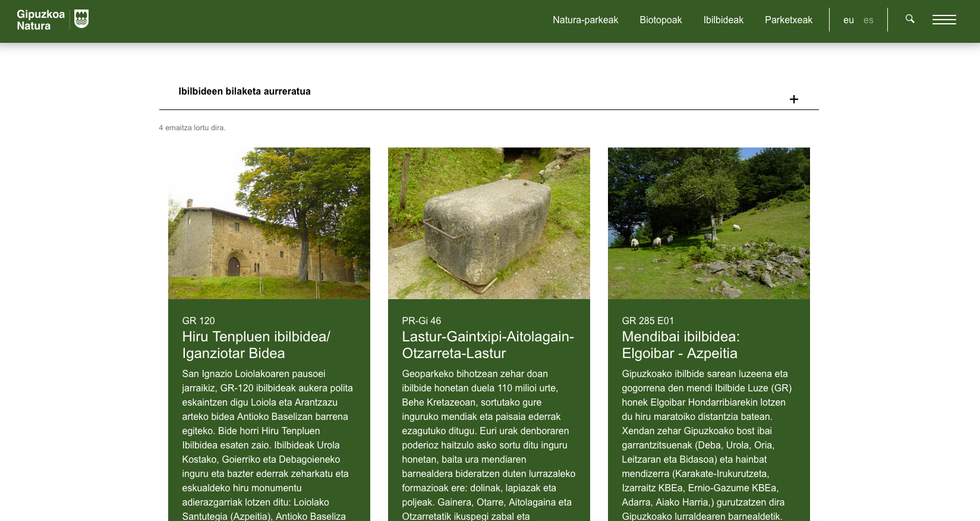Click the Gipuzkoako ibilbide sarean description text
The height and width of the screenshot is (521, 980).
click(707, 445)
